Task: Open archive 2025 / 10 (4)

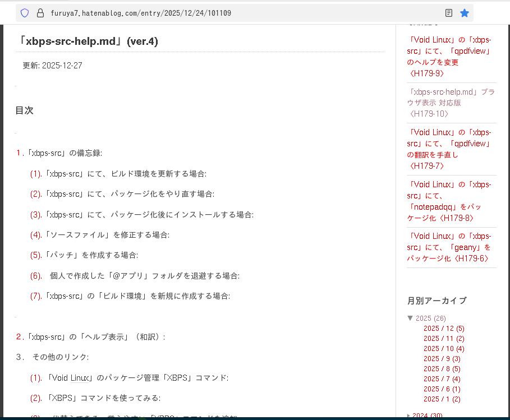Action: [x=444, y=348]
